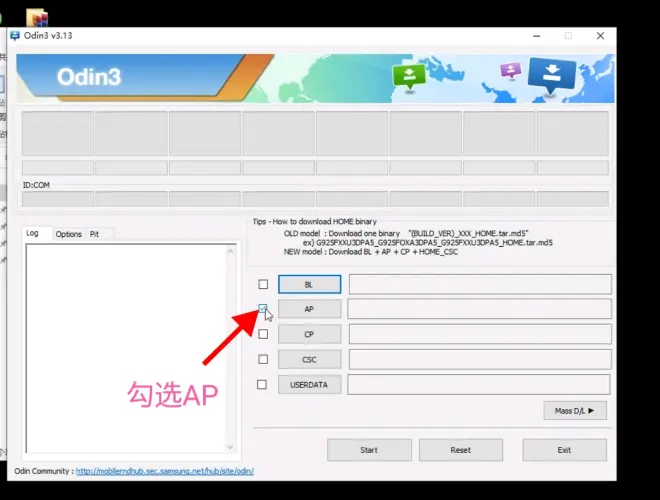Click inside the Log text area

[x=126, y=348]
